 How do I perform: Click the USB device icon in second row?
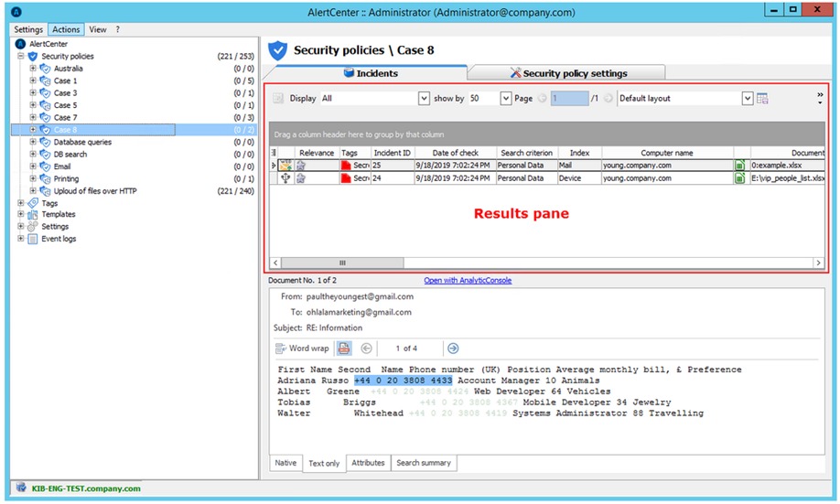(285, 178)
